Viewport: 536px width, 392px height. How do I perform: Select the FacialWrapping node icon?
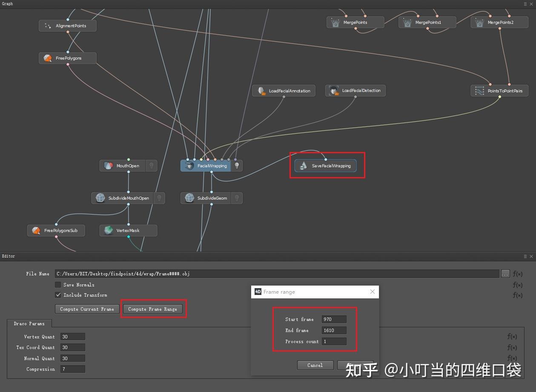coord(189,166)
